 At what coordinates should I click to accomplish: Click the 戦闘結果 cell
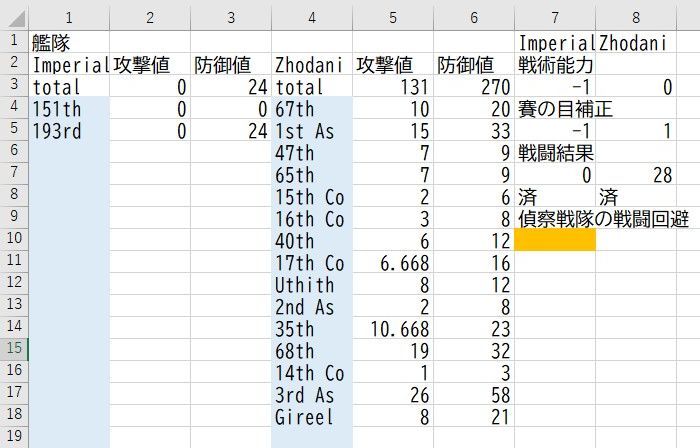tap(555, 152)
